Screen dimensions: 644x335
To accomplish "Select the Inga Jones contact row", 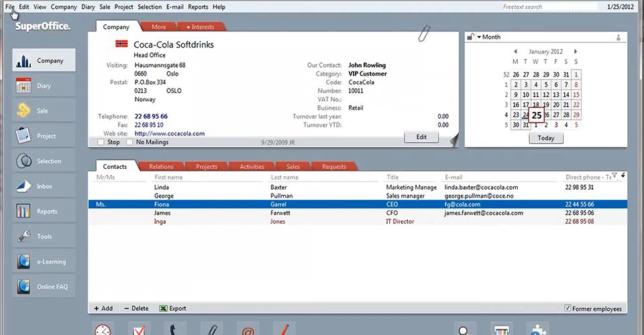I will pyautogui.click(x=358, y=221).
